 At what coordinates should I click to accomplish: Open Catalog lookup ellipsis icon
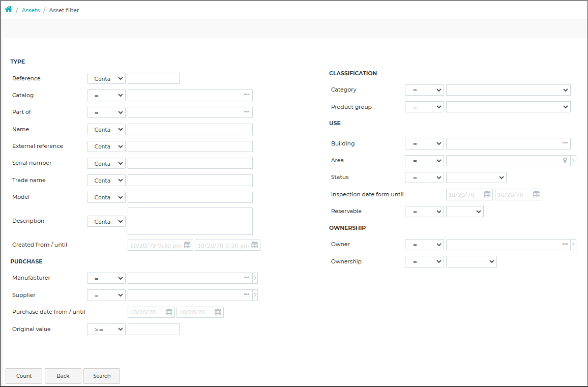coord(246,95)
